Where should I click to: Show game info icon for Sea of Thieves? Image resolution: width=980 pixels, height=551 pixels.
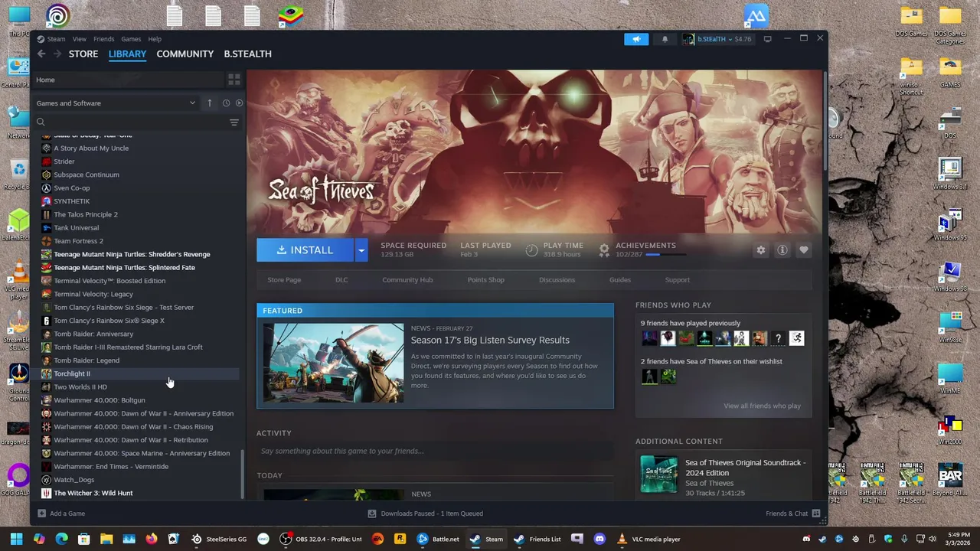(782, 250)
